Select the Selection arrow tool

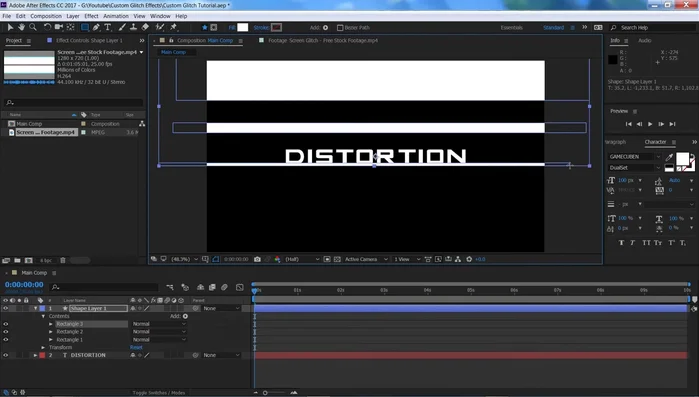(x=10, y=27)
